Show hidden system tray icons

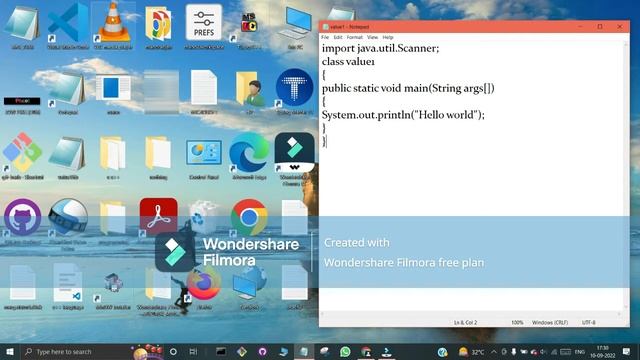(493, 351)
